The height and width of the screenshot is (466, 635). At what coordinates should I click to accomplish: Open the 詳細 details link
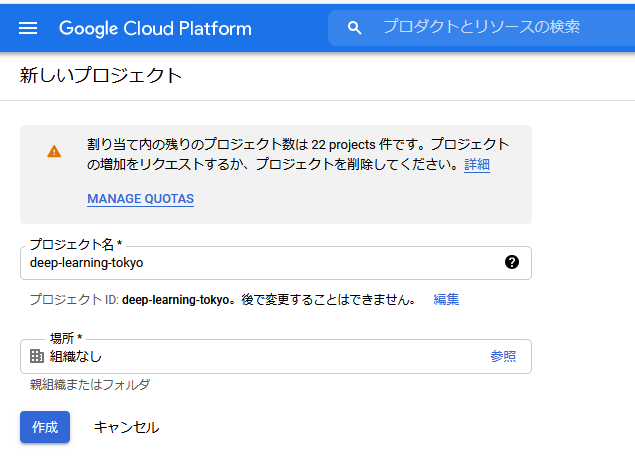coord(477,164)
